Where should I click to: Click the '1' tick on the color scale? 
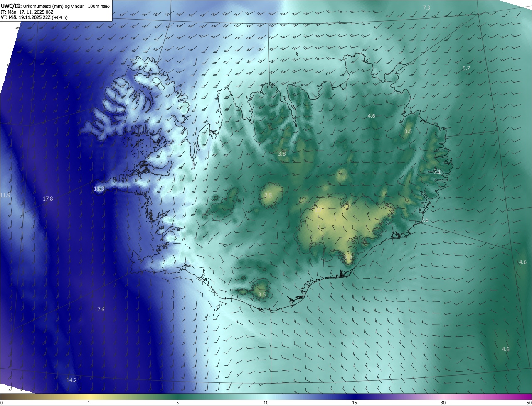coord(89,403)
